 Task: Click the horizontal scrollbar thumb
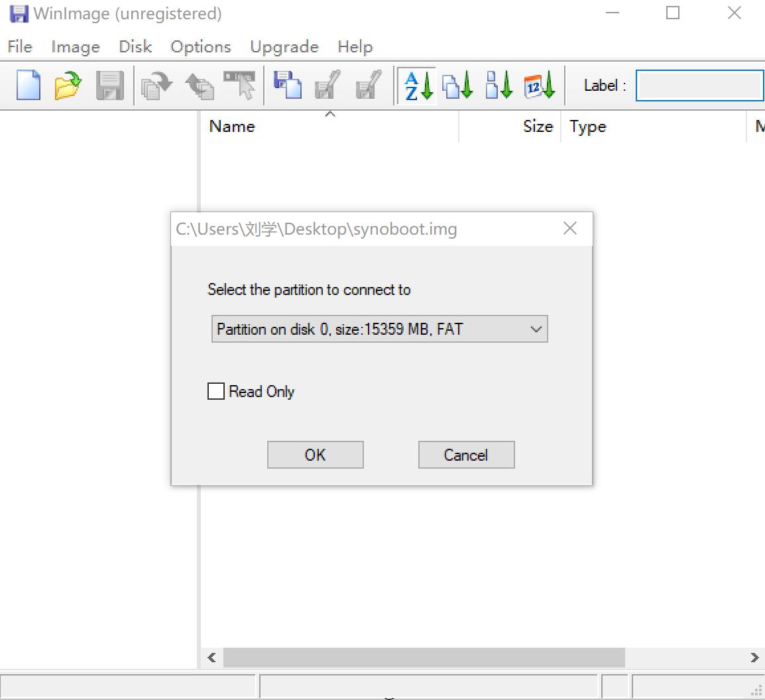click(x=424, y=658)
